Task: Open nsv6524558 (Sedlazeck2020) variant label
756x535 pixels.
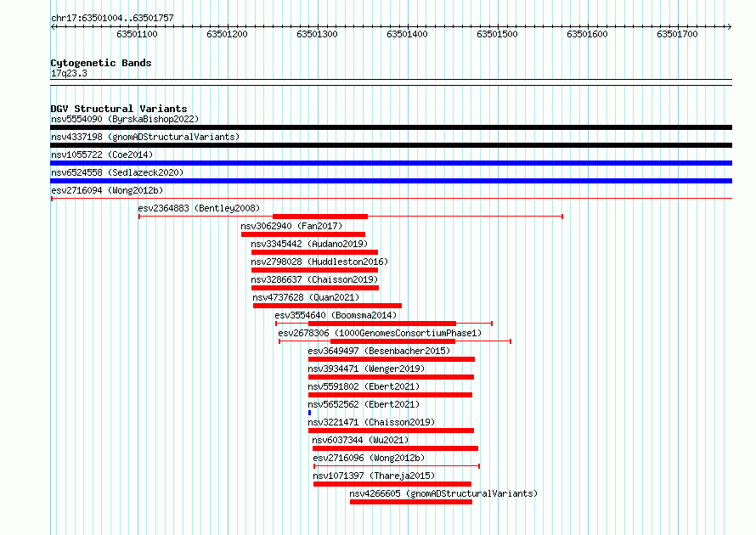Action: 117,172
